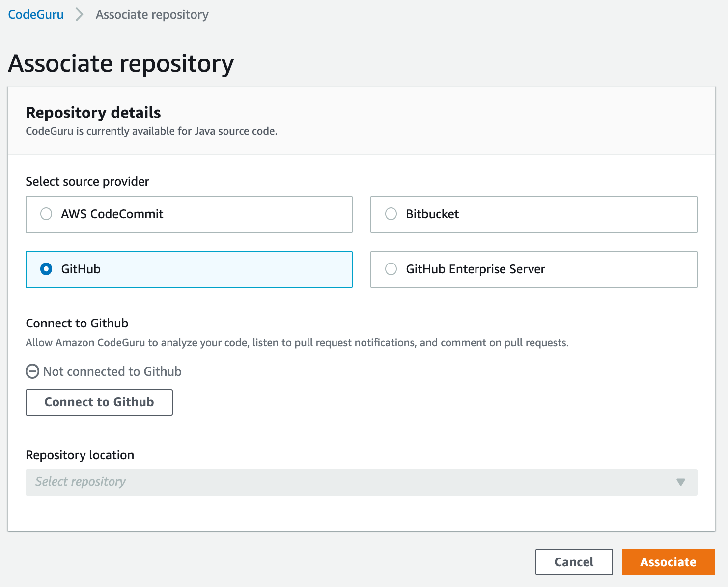
Task: Cancel the repository association
Action: (x=574, y=562)
